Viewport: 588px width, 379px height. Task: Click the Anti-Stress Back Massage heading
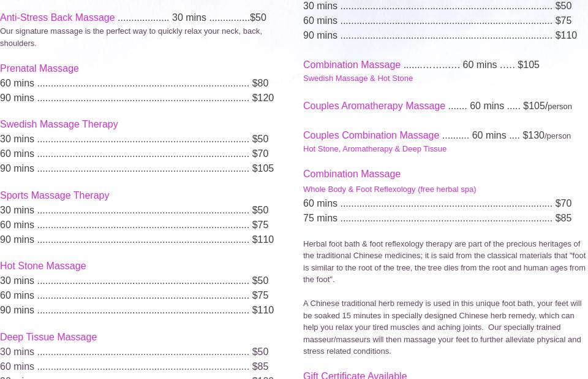click(x=58, y=18)
